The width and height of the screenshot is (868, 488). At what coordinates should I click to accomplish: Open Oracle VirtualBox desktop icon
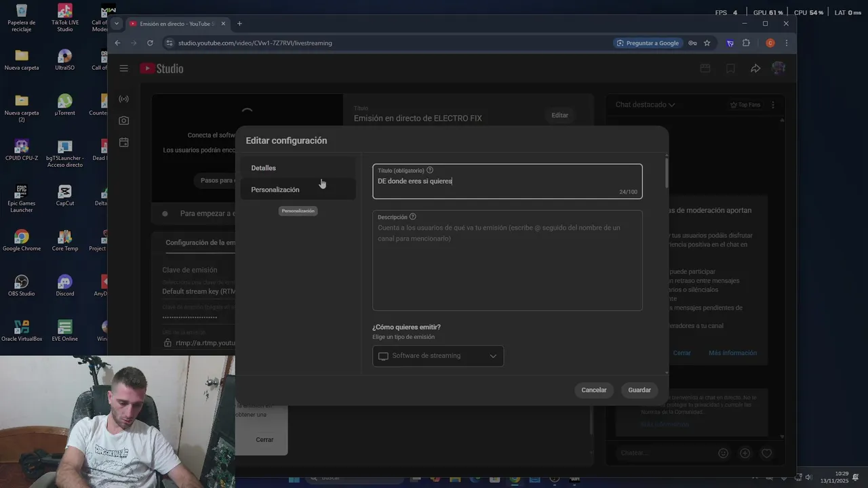(22, 330)
